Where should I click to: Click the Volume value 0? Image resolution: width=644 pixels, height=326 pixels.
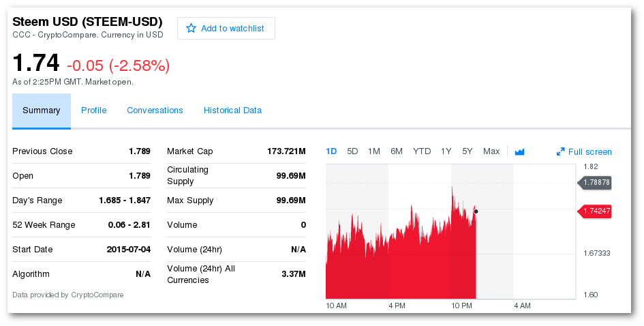point(303,225)
